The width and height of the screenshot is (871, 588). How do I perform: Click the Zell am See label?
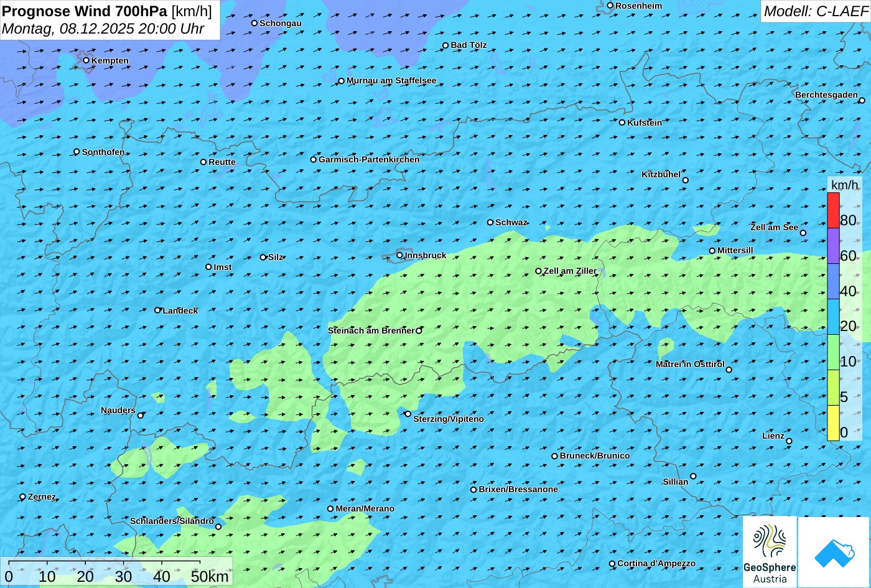pyautogui.click(x=774, y=227)
